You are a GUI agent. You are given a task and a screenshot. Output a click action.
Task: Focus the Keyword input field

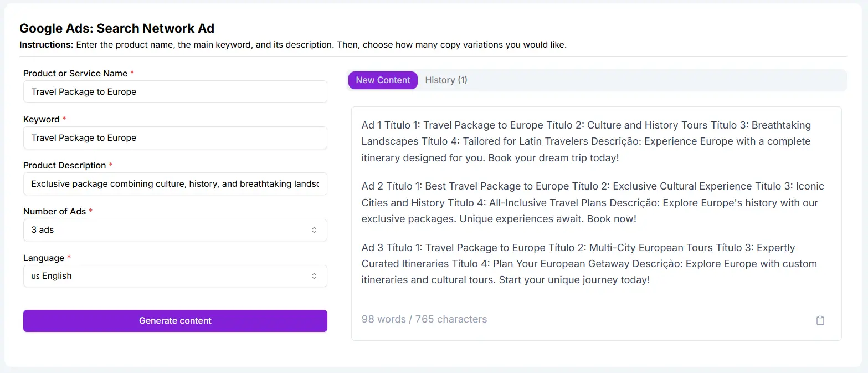[x=175, y=138]
